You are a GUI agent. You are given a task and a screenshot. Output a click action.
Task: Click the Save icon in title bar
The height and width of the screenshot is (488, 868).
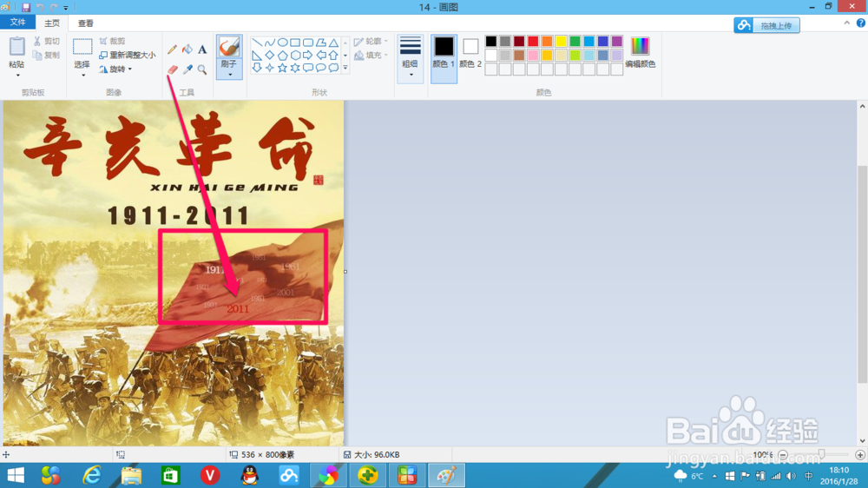pos(25,7)
